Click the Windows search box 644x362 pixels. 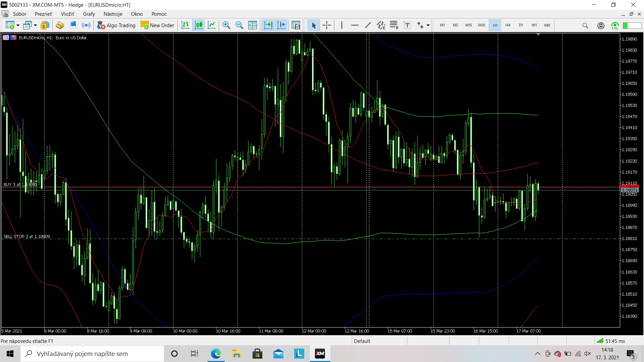[x=92, y=354]
